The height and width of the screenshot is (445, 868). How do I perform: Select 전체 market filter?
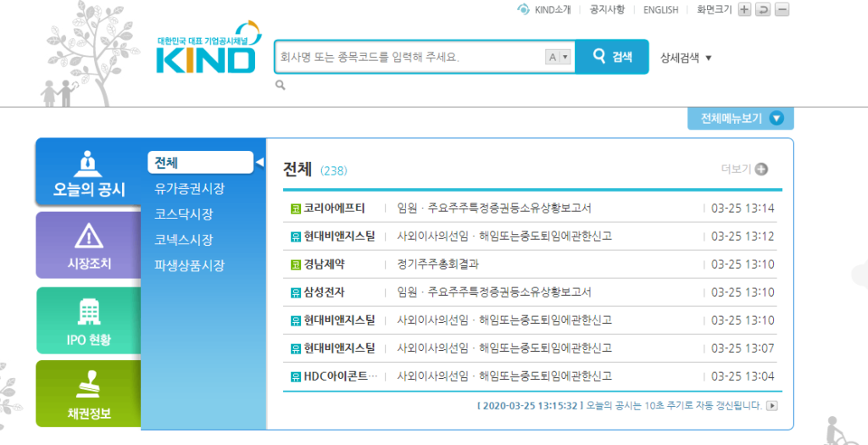pos(200,163)
